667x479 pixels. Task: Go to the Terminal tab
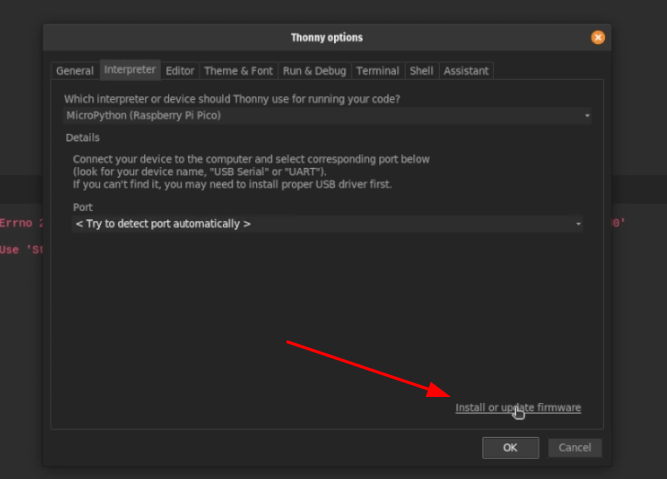378,71
